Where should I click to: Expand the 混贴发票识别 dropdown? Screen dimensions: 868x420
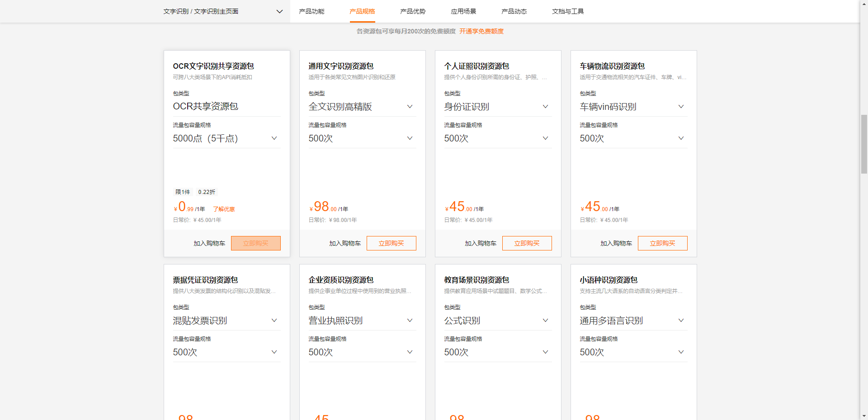[226, 321]
